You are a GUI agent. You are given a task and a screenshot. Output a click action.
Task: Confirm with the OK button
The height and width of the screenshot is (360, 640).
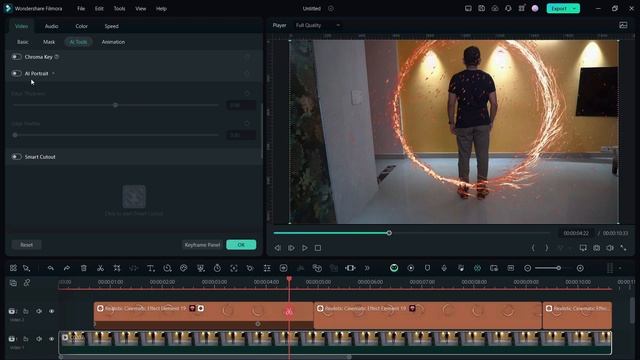tap(241, 245)
